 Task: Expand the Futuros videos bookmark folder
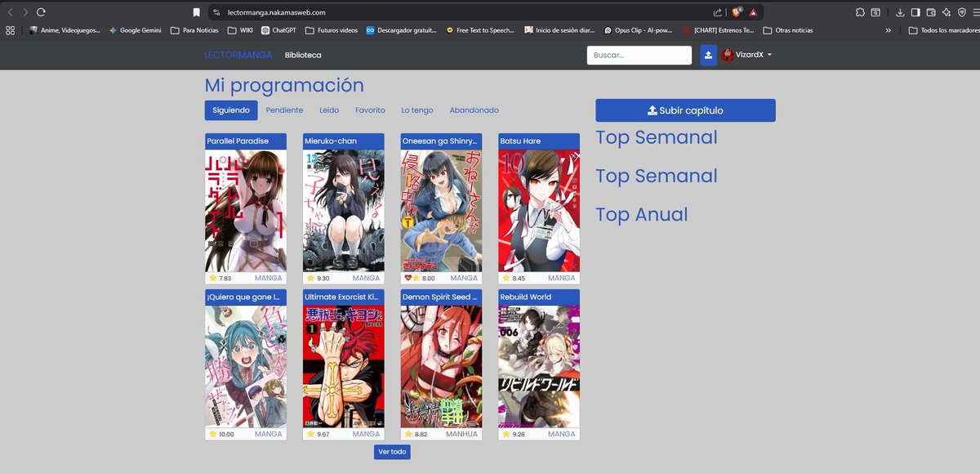tap(331, 30)
